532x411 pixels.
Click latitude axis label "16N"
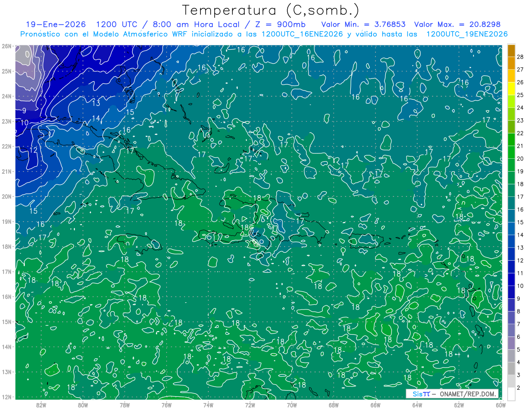(6, 297)
